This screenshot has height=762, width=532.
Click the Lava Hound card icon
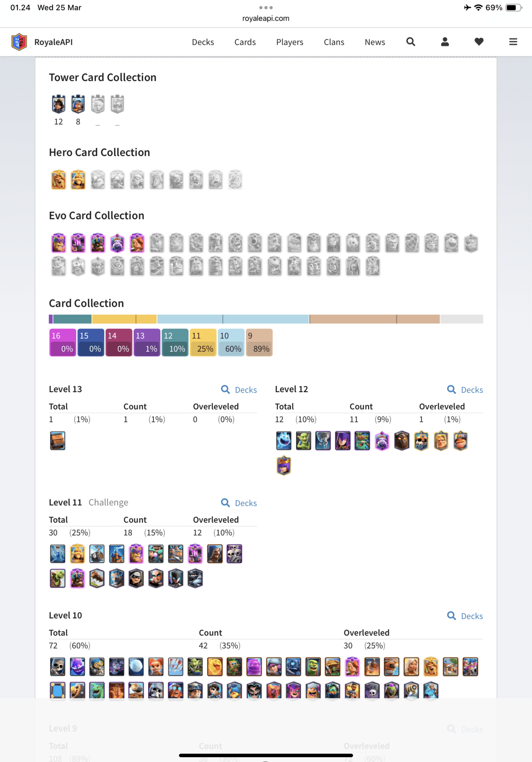click(401, 441)
